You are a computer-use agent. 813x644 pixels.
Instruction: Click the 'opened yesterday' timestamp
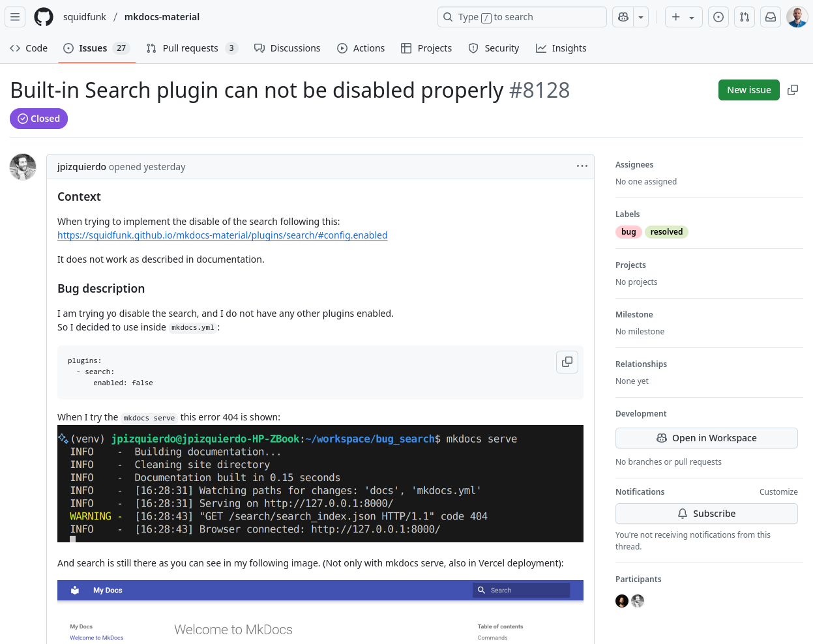[147, 167]
